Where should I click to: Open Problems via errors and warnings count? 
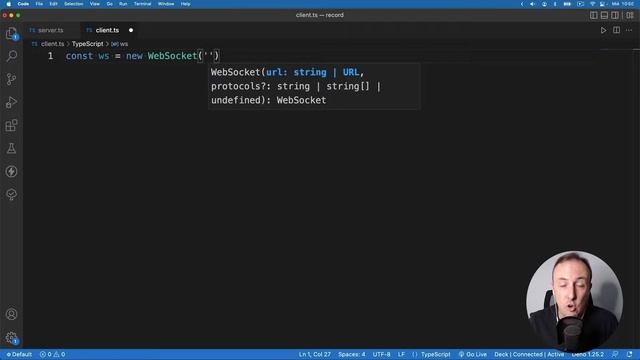[x=52, y=354]
